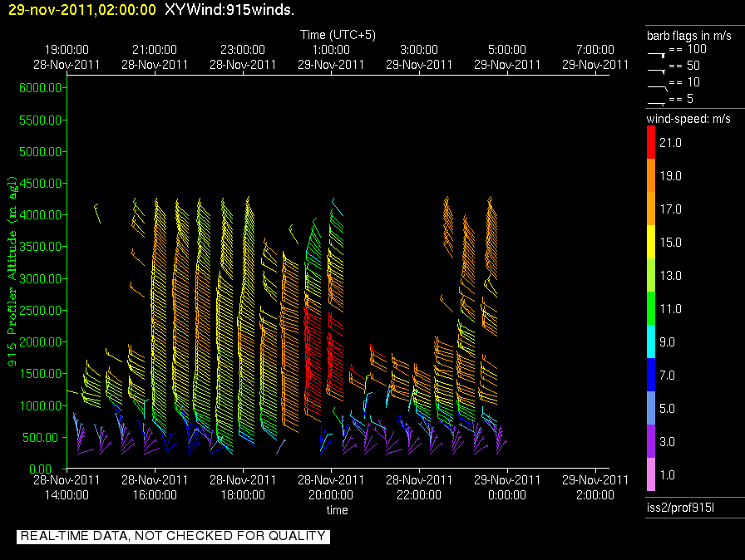Screen dimensions: 745x560
Task: Click the Time (UTC+5) top axis label
Action: pos(338,35)
